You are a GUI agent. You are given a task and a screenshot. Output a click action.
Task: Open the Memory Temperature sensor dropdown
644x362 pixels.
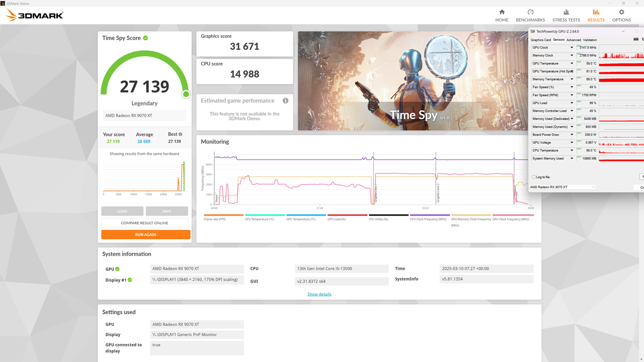572,79
